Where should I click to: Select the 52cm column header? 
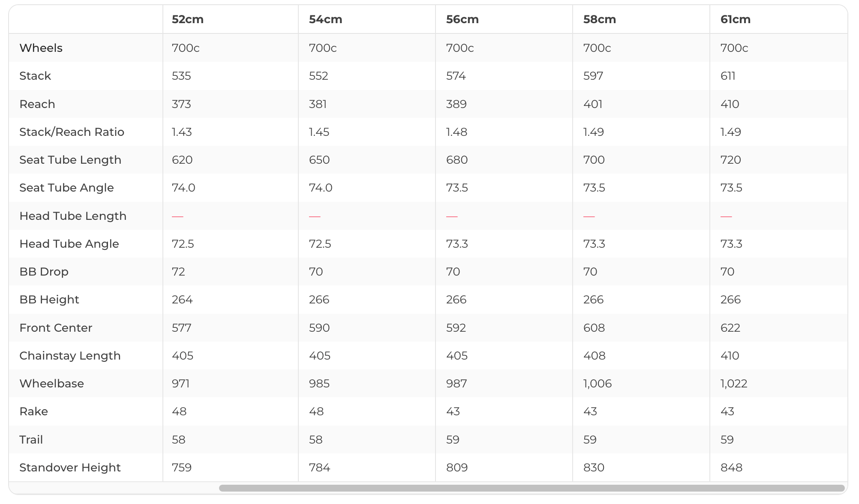[x=188, y=19]
